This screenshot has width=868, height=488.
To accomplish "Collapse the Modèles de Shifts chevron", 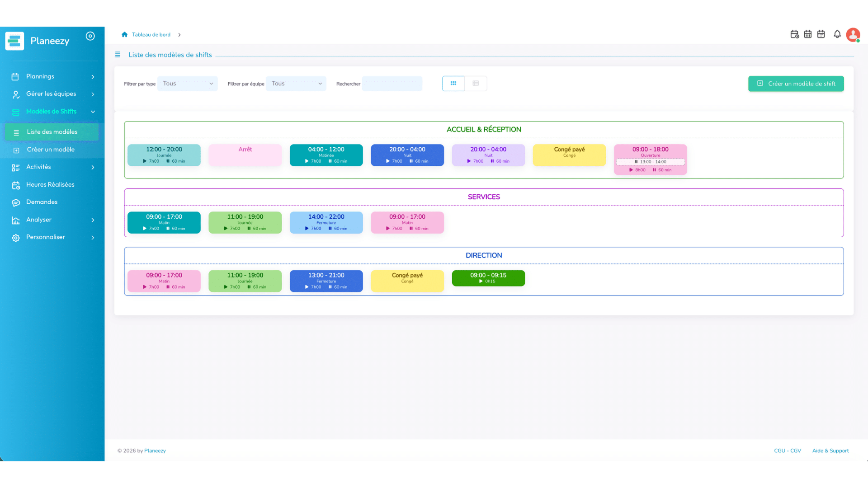I will [93, 112].
